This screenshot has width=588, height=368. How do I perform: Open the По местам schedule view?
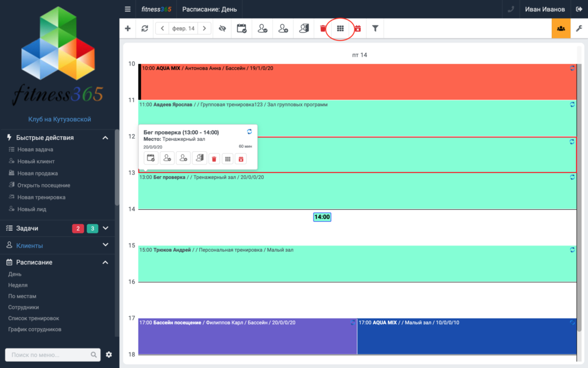(x=22, y=296)
